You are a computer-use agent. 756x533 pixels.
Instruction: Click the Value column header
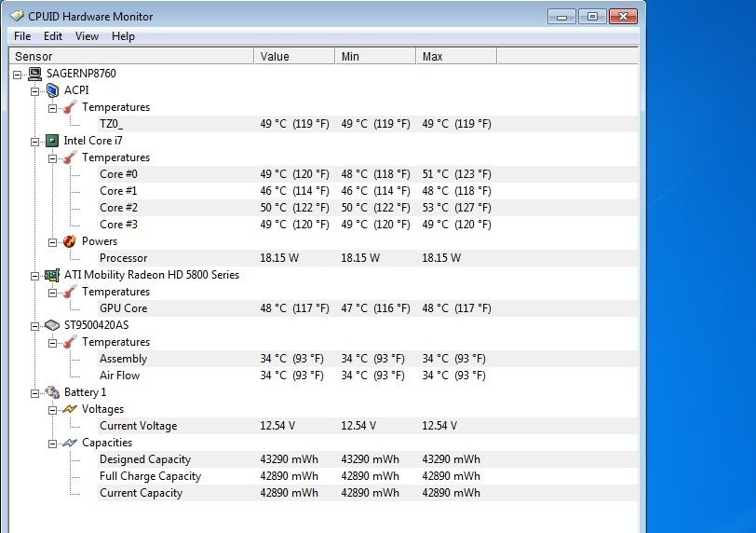click(x=294, y=57)
